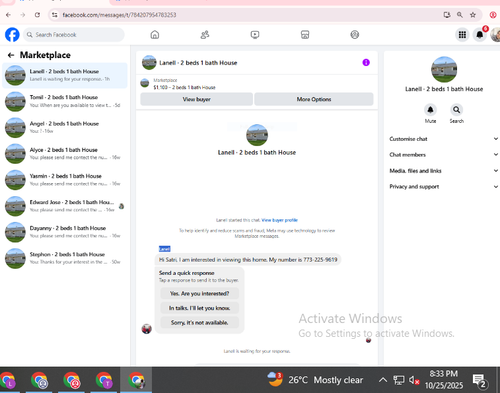
Task: Mute the chat using the bell icon
Action: point(430,109)
